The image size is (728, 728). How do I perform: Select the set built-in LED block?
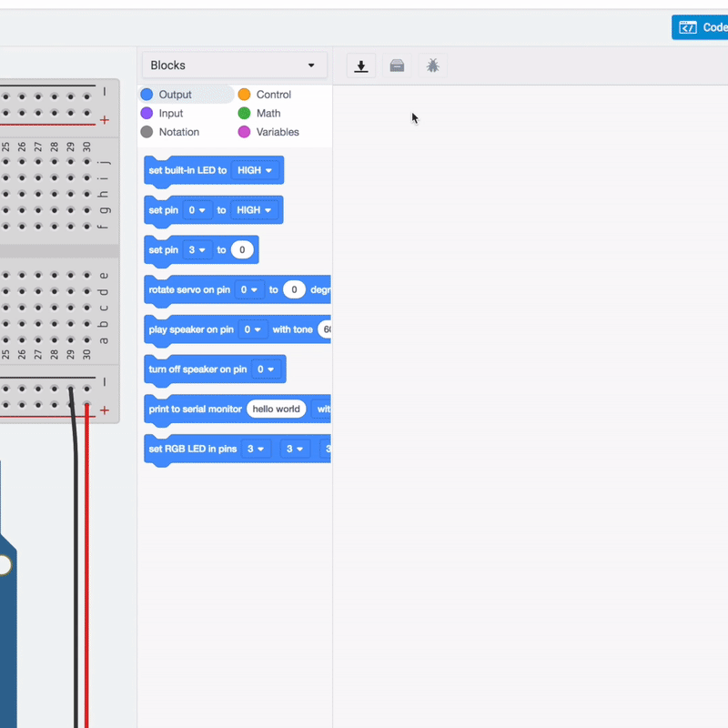click(x=214, y=172)
